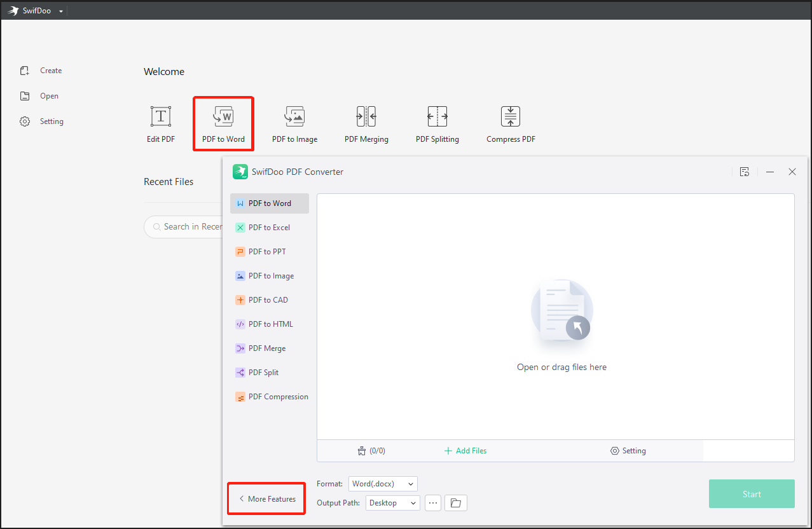812x529 pixels.
Task: Click the SwifDoo PDF Converter green logo
Action: [240, 172]
